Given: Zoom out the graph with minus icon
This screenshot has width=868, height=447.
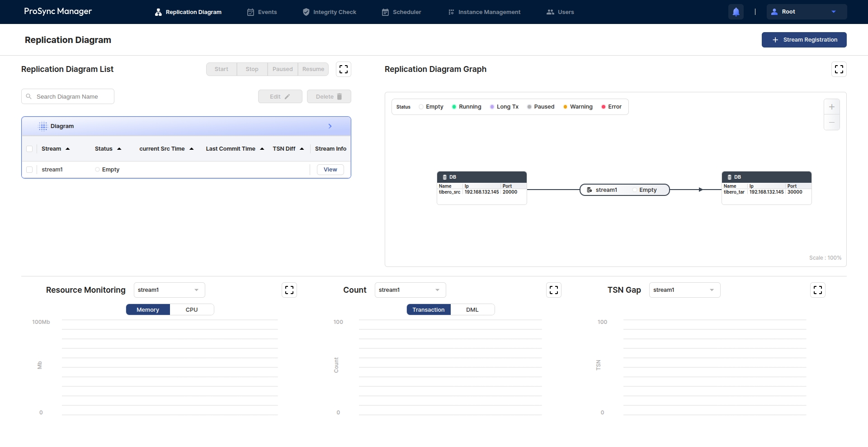Looking at the screenshot, I should pos(831,122).
